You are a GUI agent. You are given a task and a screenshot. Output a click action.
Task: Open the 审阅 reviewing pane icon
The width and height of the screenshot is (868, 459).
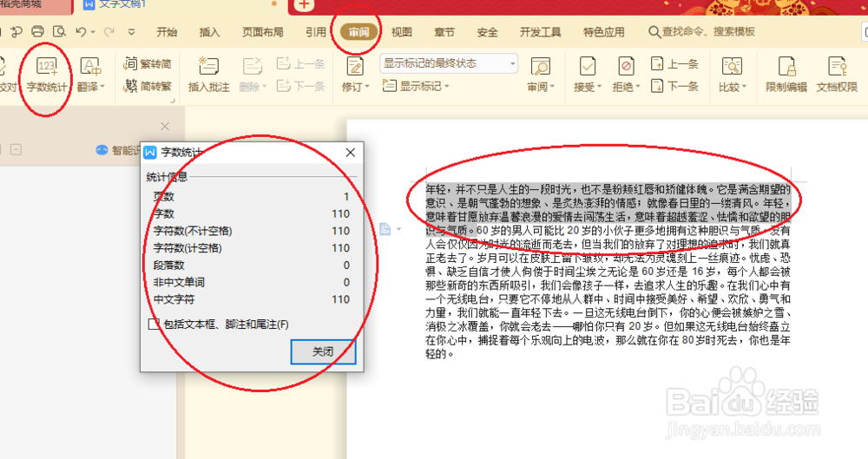click(x=540, y=67)
